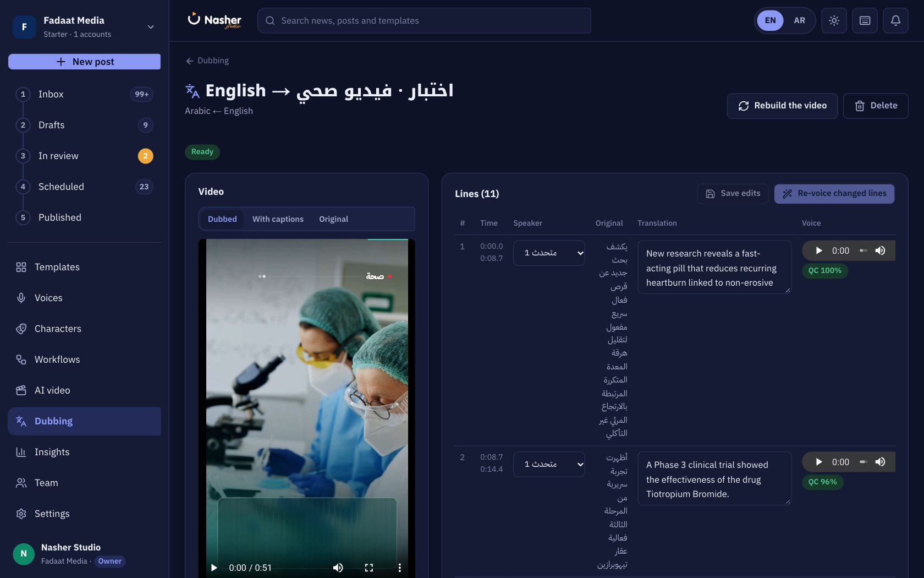Delete this dubbing project
The height and width of the screenshot is (578, 924).
tap(876, 106)
